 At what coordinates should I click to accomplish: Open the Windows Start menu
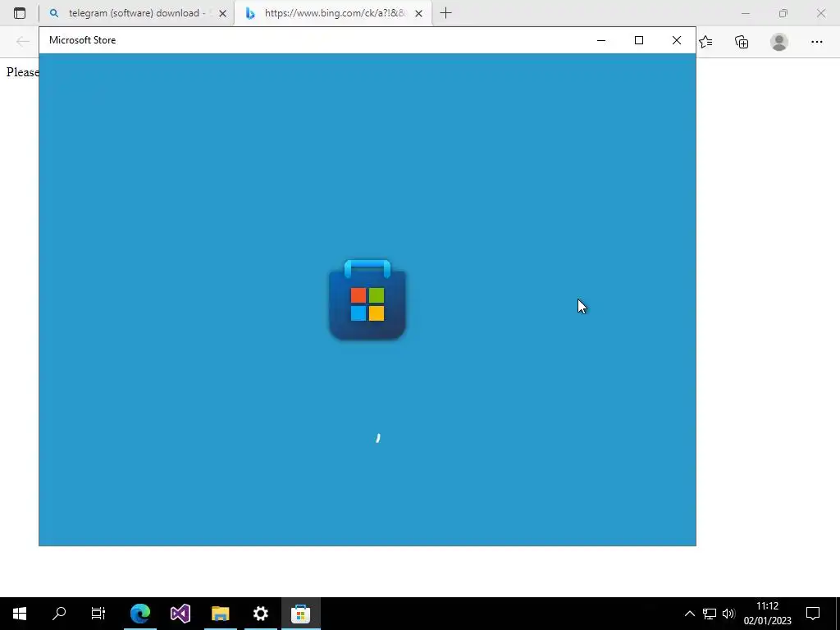pos(20,614)
